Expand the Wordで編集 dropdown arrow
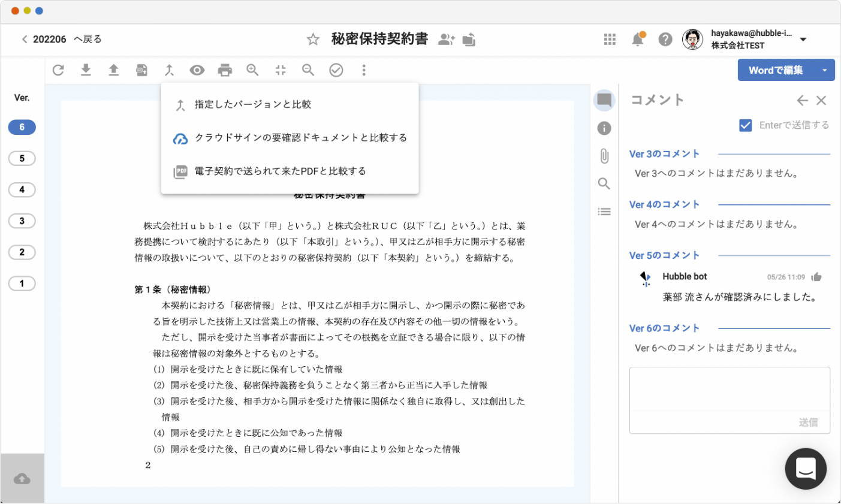Image resolution: width=841 pixels, height=504 pixels. pos(824,70)
